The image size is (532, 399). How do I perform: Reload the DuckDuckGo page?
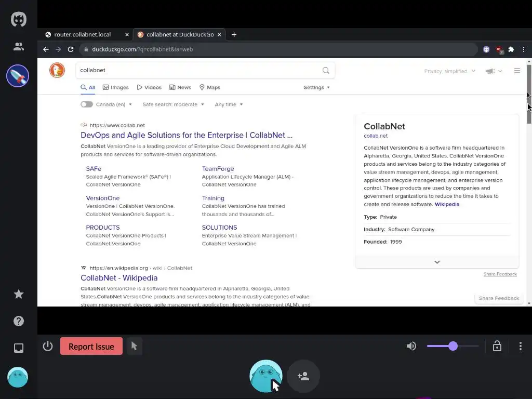[x=71, y=49]
